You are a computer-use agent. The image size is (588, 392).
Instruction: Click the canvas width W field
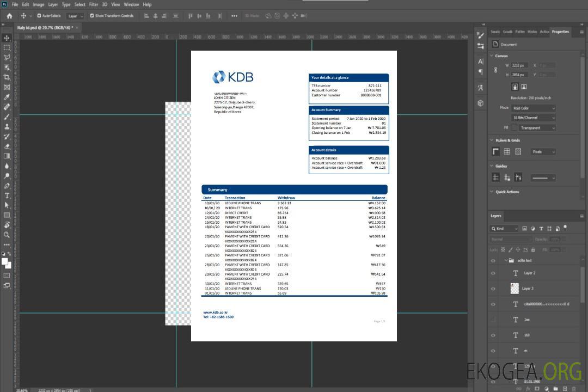(519, 65)
